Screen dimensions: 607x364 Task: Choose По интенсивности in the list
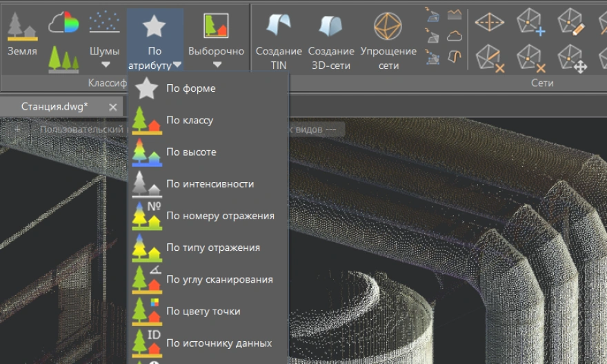coord(210,184)
